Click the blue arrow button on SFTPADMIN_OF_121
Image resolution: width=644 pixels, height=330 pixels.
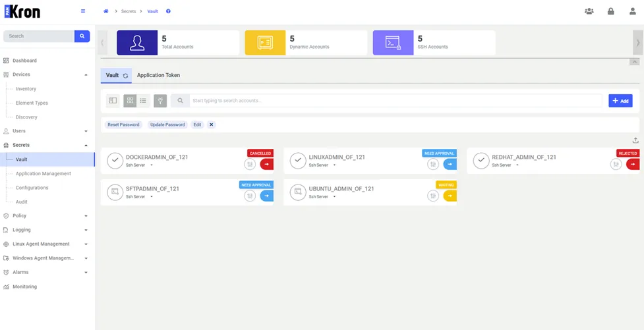[x=266, y=196]
